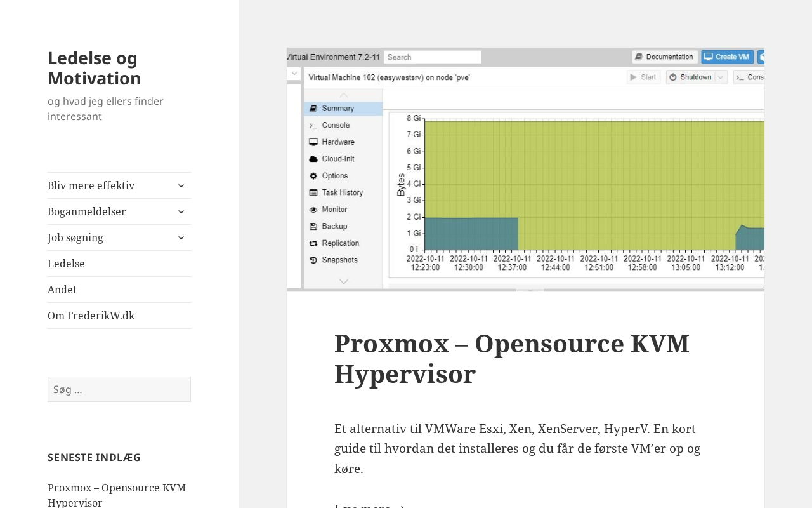Viewport: 812px width, 508px height.
Task: Click the Create VM button in screenshot
Action: (x=727, y=57)
